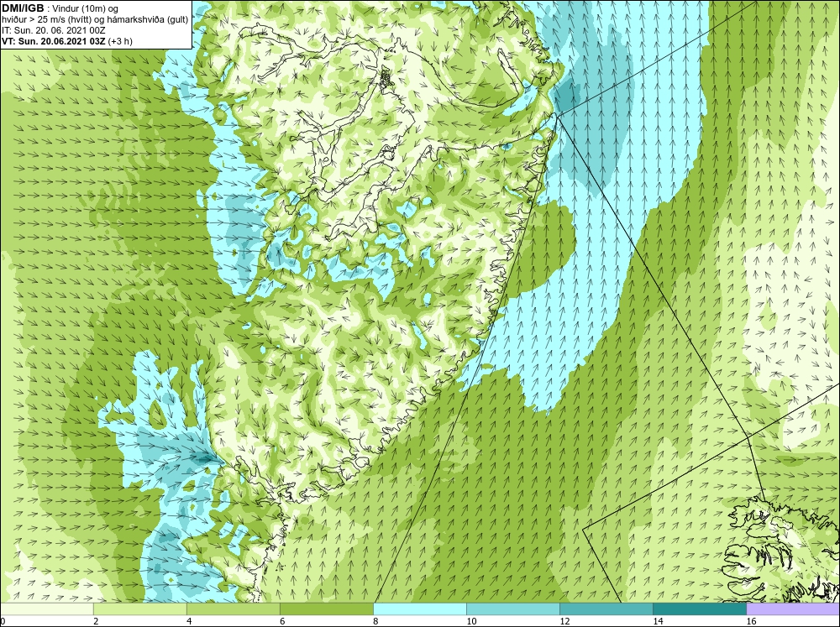The image size is (840, 627).
Task: Click the 10–12 m/s cyan legend swatch
Action: (512, 609)
